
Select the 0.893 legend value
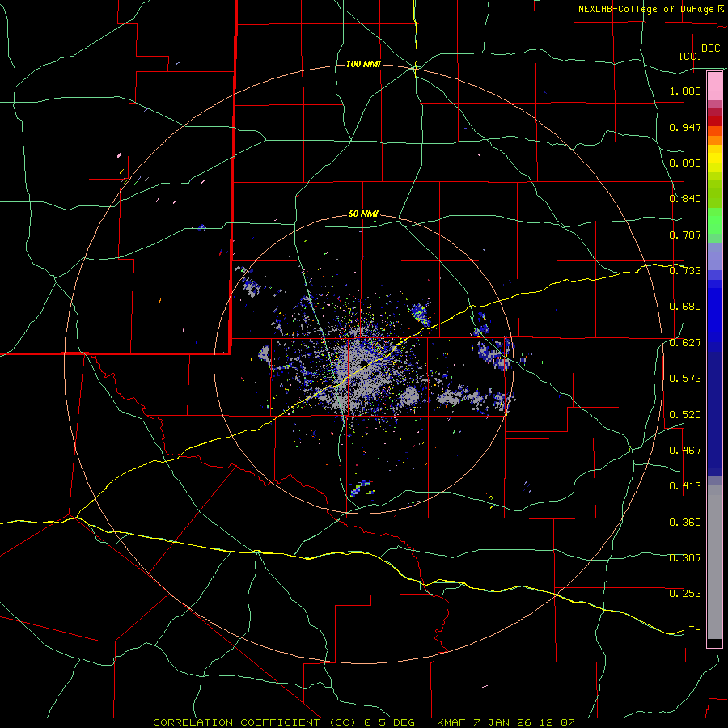pyautogui.click(x=685, y=163)
